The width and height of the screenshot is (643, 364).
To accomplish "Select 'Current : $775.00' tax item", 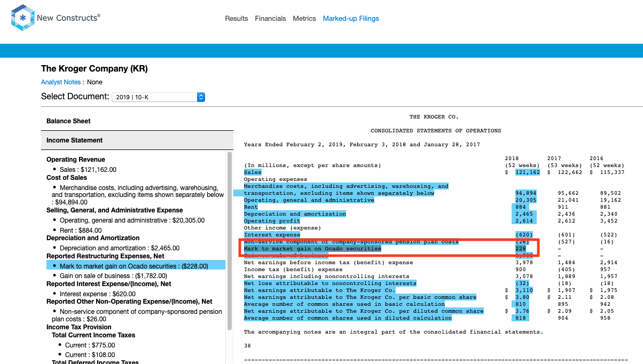I will coord(90,345).
